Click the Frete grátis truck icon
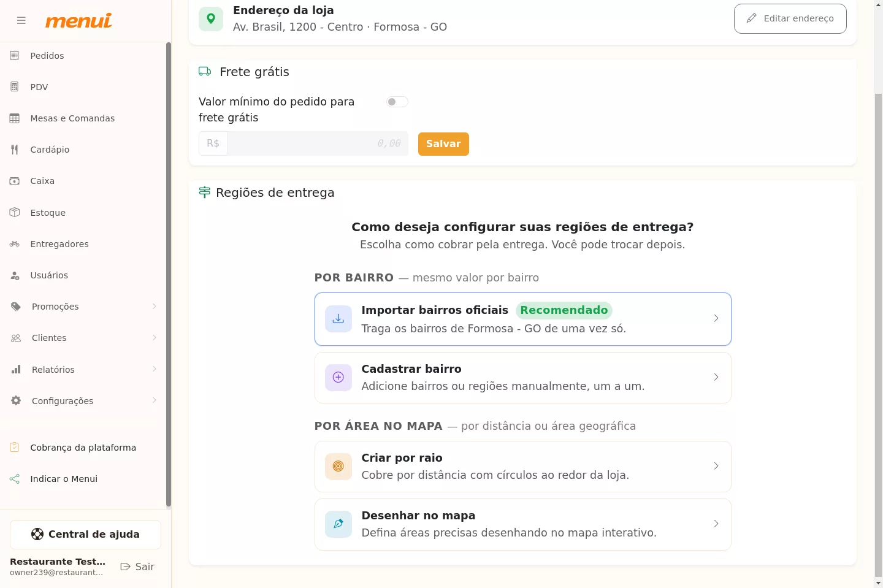Viewport: 883px width, 588px height. point(205,72)
